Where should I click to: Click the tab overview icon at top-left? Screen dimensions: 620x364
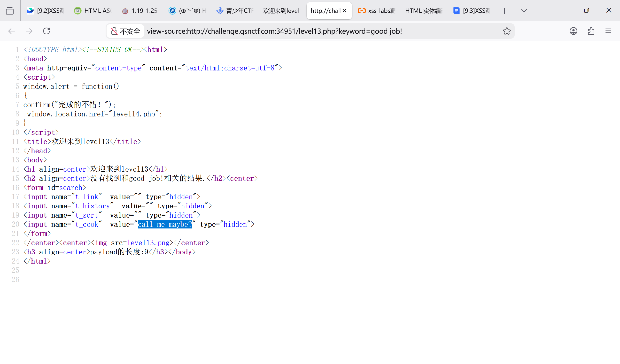point(10,11)
